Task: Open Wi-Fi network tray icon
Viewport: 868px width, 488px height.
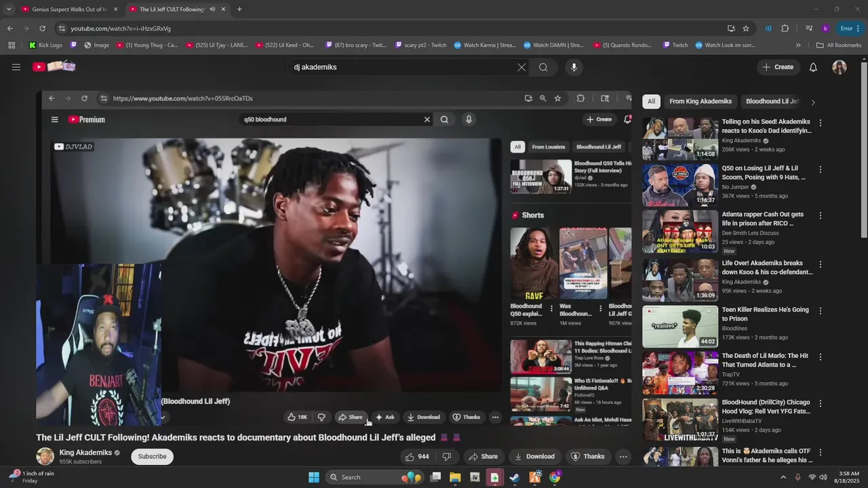Action: (x=812, y=477)
